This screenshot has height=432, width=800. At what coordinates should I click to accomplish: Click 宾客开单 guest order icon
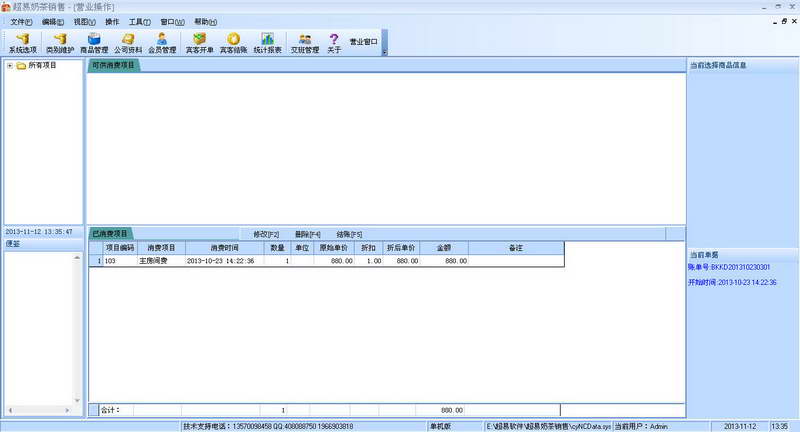pos(200,42)
